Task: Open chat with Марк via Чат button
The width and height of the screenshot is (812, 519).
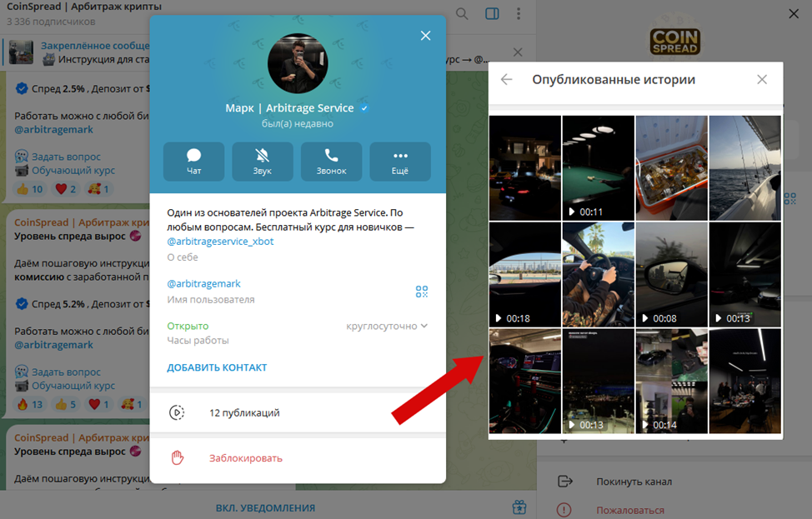Action: point(193,162)
